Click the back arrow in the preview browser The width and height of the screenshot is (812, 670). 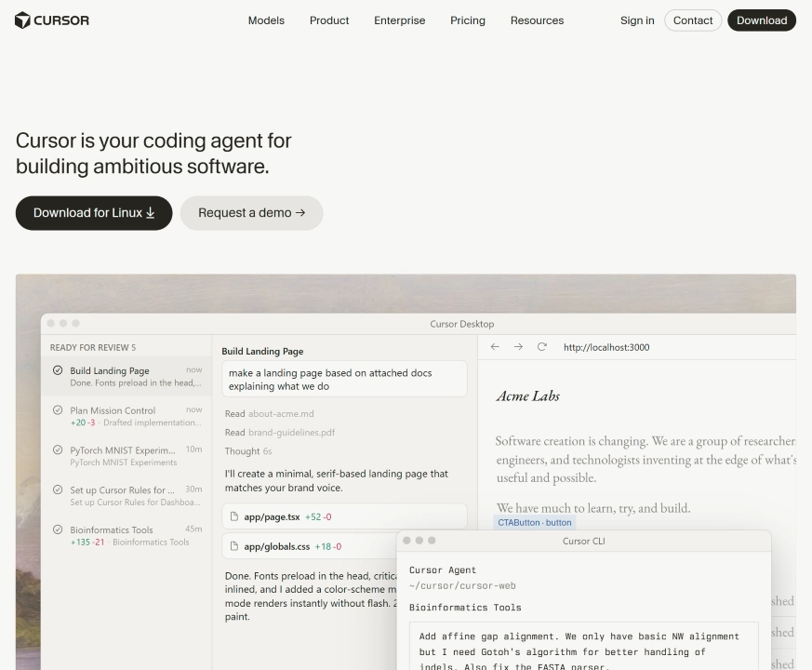495,347
